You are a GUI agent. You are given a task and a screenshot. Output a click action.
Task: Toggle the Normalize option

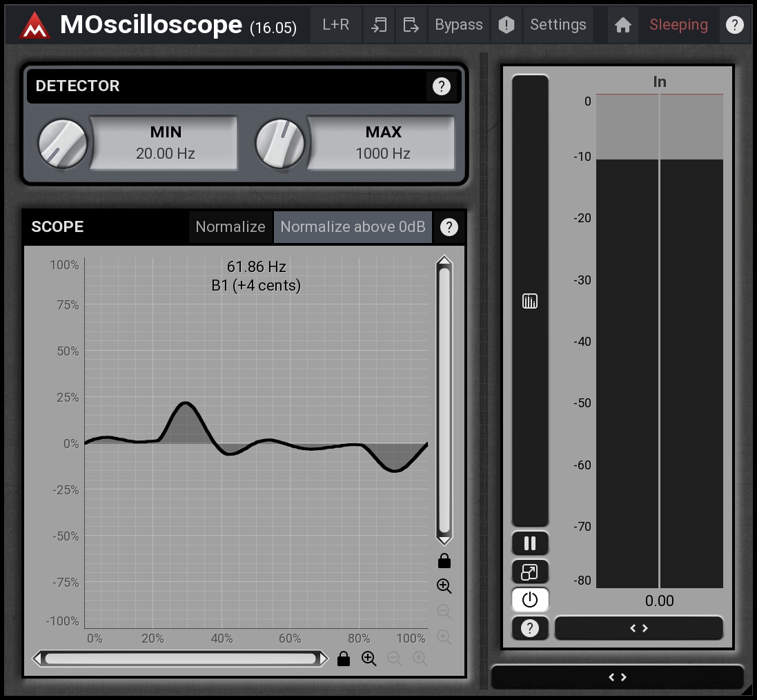[230, 226]
